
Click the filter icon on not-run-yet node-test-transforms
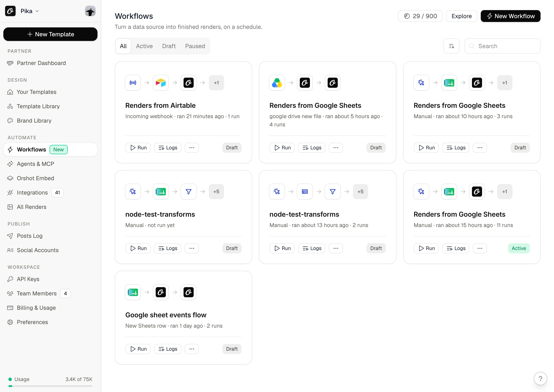[x=189, y=191]
